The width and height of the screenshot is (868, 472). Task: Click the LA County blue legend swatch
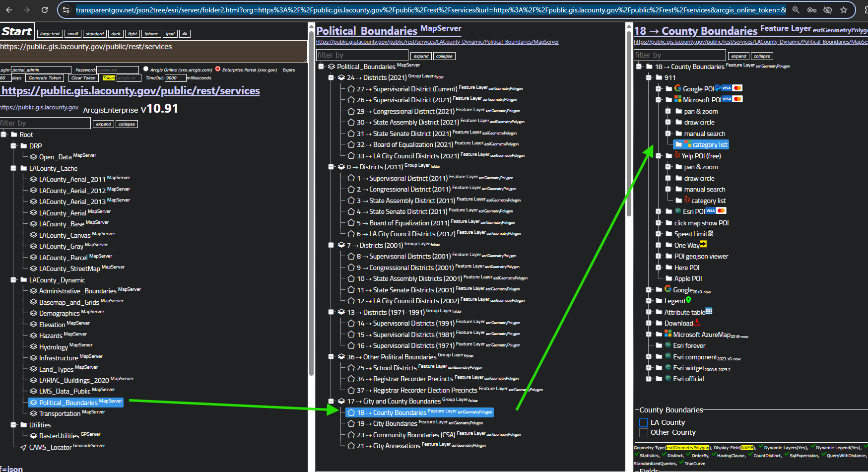[644, 422]
